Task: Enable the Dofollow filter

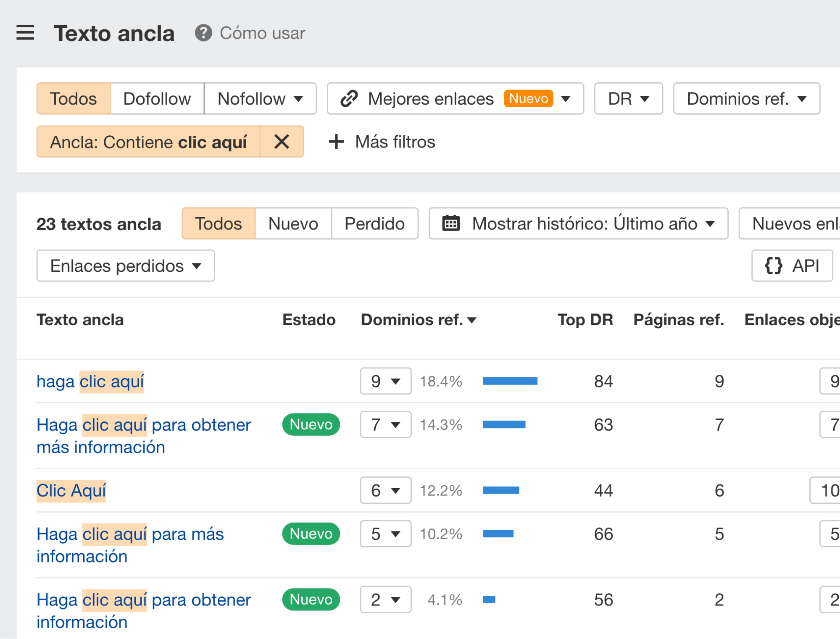Action: (x=157, y=99)
